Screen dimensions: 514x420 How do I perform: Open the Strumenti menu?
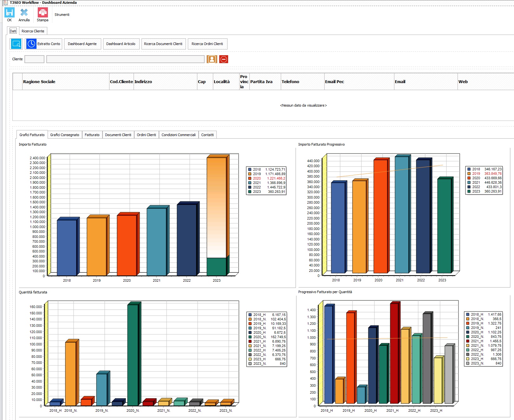coord(62,15)
